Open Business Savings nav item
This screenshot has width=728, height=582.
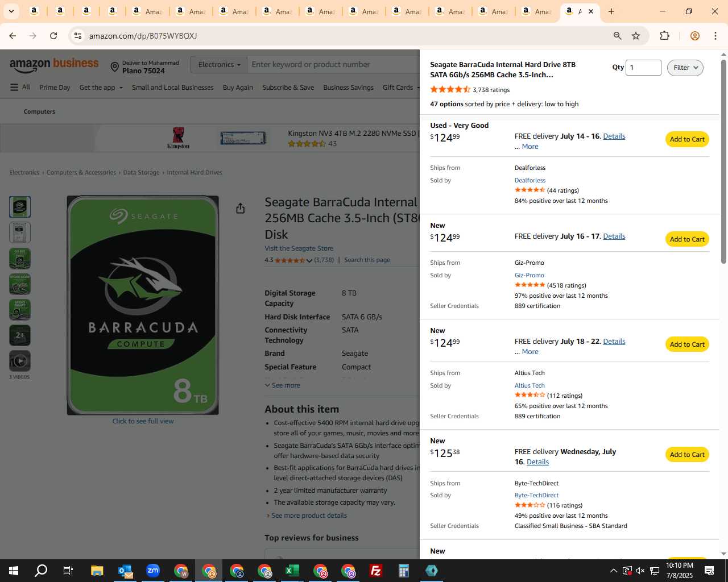click(349, 88)
